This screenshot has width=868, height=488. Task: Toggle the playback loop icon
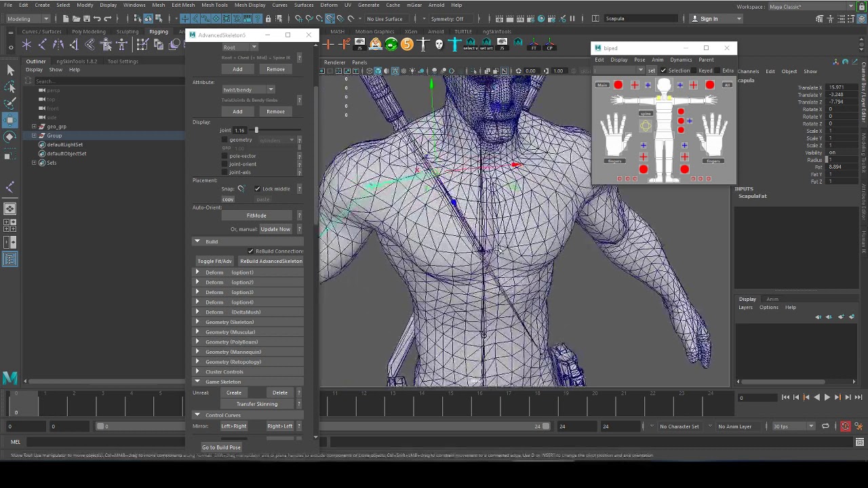pyautogui.click(x=825, y=426)
